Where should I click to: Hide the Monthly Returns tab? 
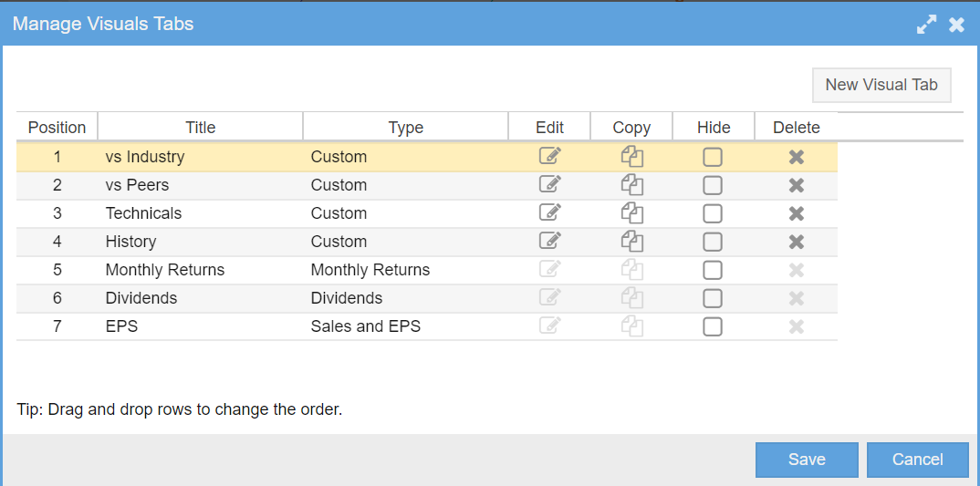point(713,270)
